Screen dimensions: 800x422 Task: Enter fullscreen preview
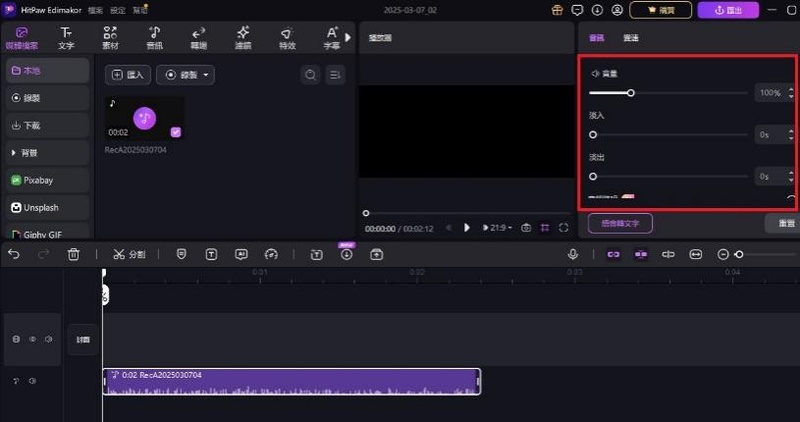pyautogui.click(x=563, y=228)
